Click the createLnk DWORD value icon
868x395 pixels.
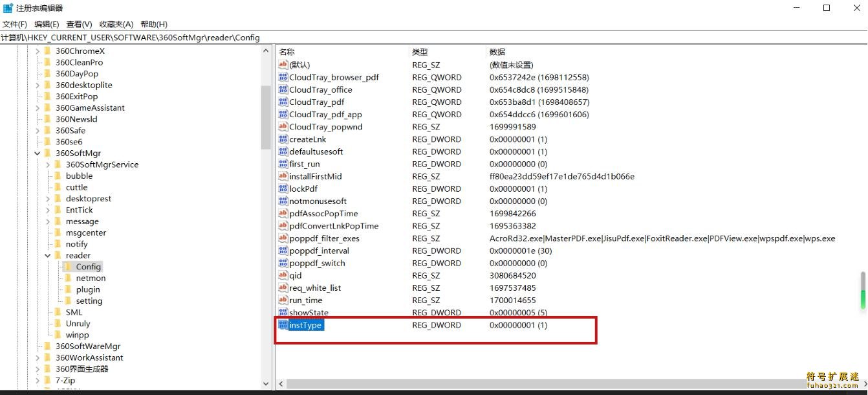point(283,139)
